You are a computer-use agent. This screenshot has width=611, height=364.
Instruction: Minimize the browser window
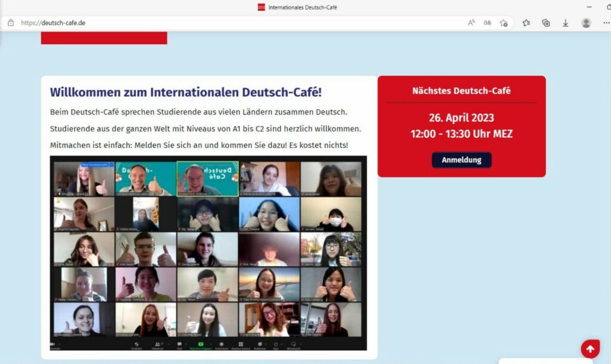(589, 7)
